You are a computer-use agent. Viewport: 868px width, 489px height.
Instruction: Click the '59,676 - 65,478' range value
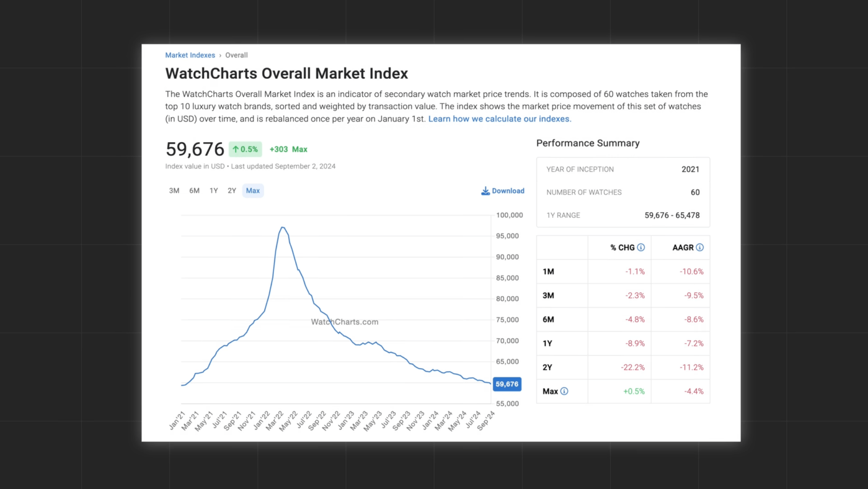(672, 215)
